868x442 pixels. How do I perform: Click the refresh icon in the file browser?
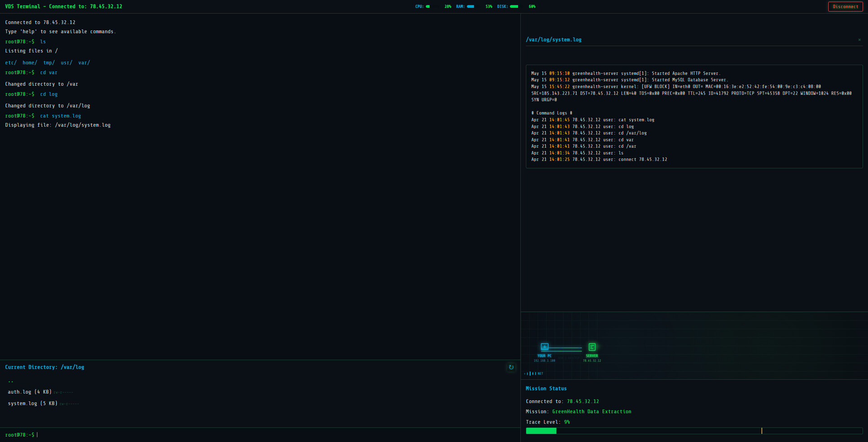511,367
